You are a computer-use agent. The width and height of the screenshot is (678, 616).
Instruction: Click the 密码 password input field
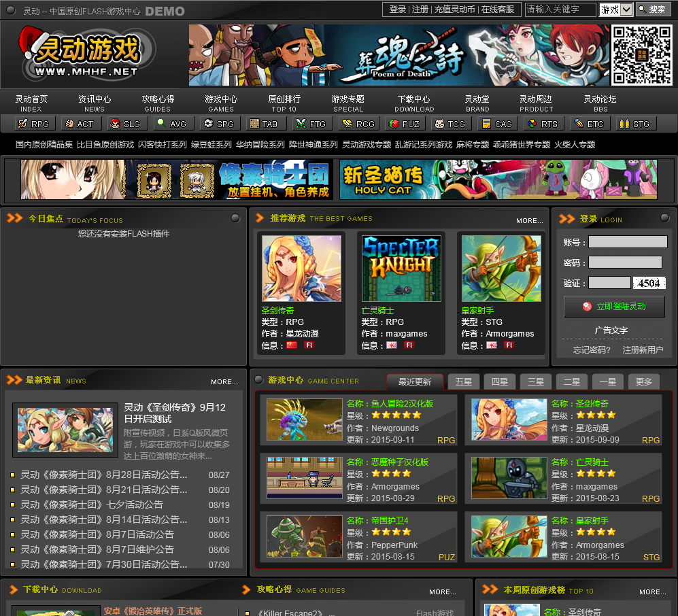click(625, 262)
